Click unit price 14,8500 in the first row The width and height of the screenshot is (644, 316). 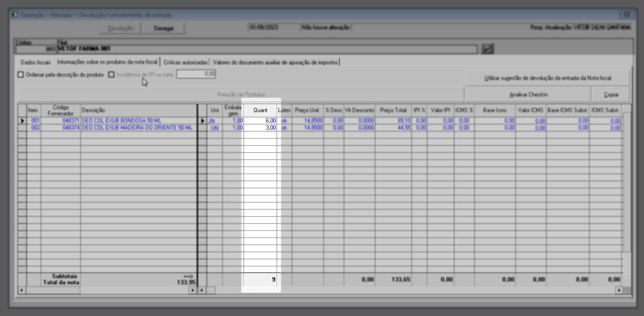(x=308, y=121)
